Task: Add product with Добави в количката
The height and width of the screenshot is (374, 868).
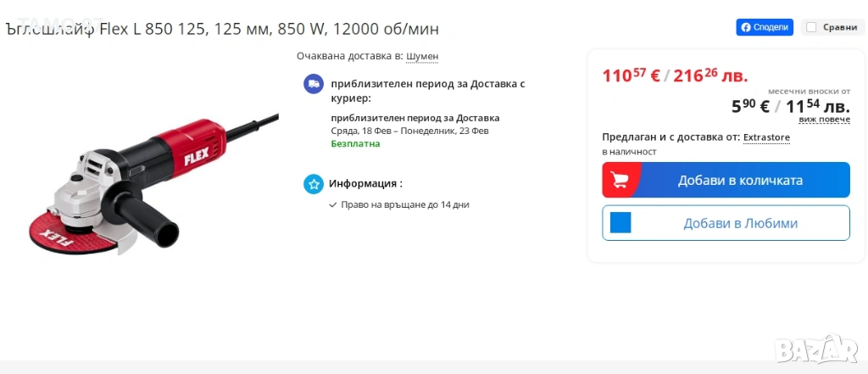Action: pos(726,180)
